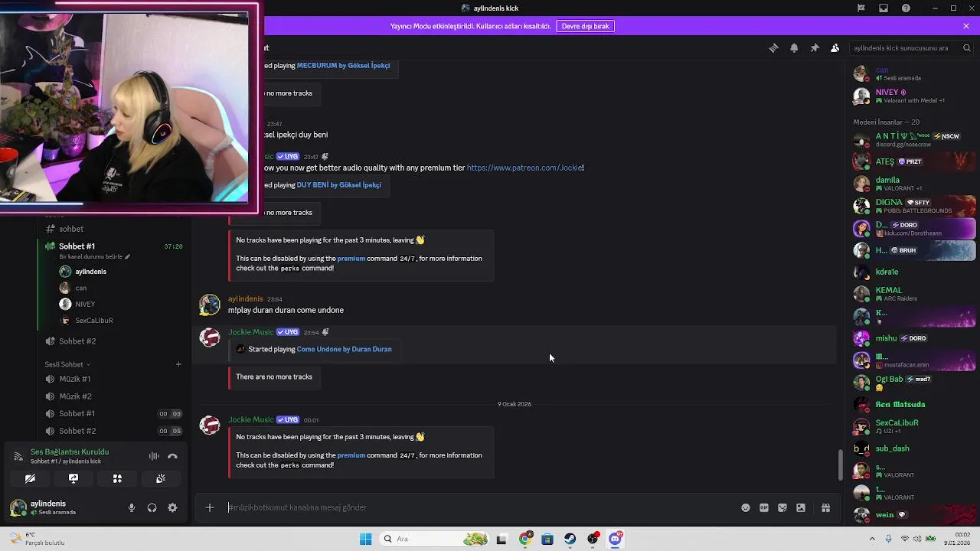980x551 pixels.
Task: Open the 'DUY BENİ by Göksel İpekçi' link
Action: tap(338, 185)
